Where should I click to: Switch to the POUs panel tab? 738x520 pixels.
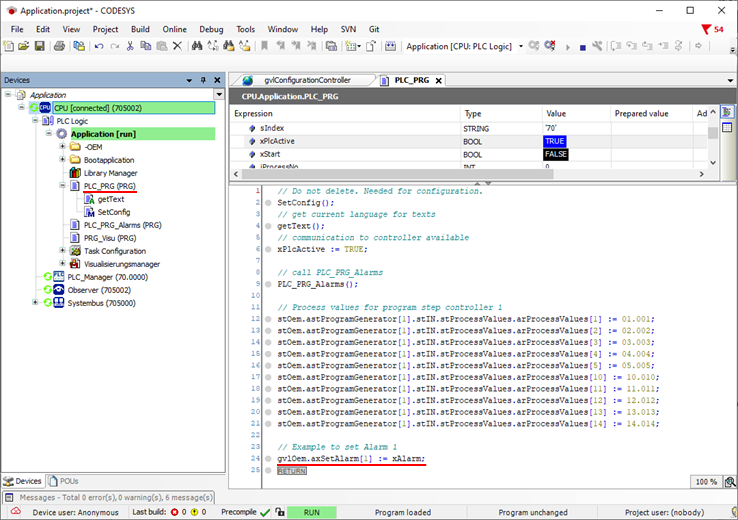point(63,481)
